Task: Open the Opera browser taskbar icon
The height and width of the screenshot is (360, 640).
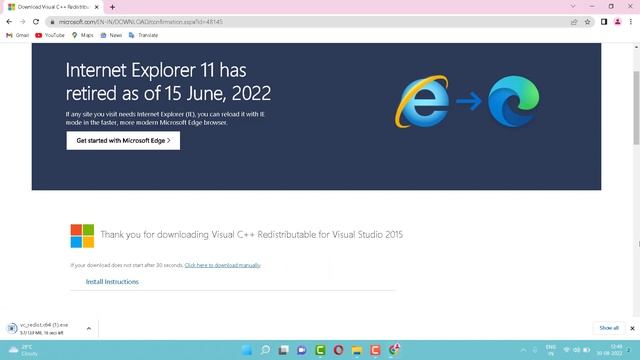Action: coord(338,350)
